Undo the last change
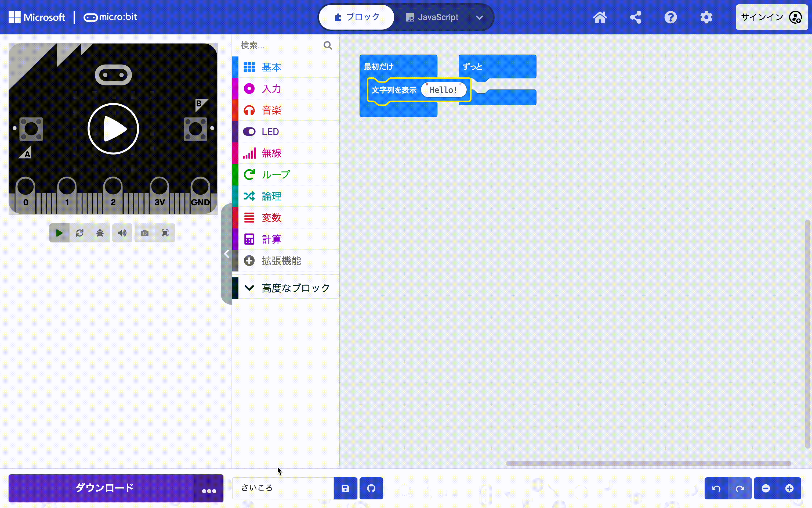 click(716, 488)
